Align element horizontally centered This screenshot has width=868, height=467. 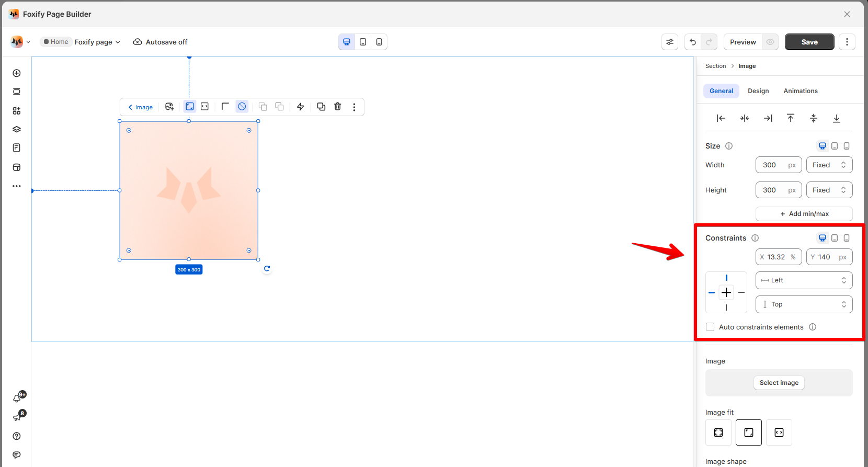[x=745, y=118]
